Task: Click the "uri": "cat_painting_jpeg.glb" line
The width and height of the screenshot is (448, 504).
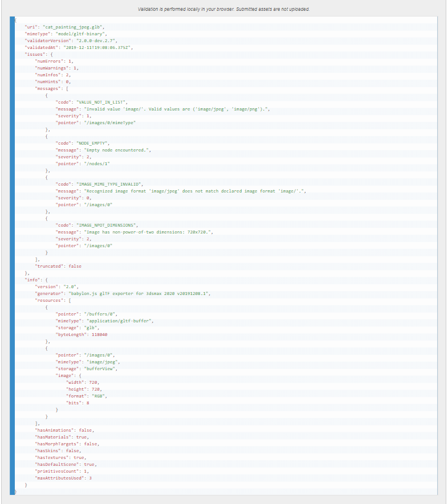Action: [x=64, y=27]
